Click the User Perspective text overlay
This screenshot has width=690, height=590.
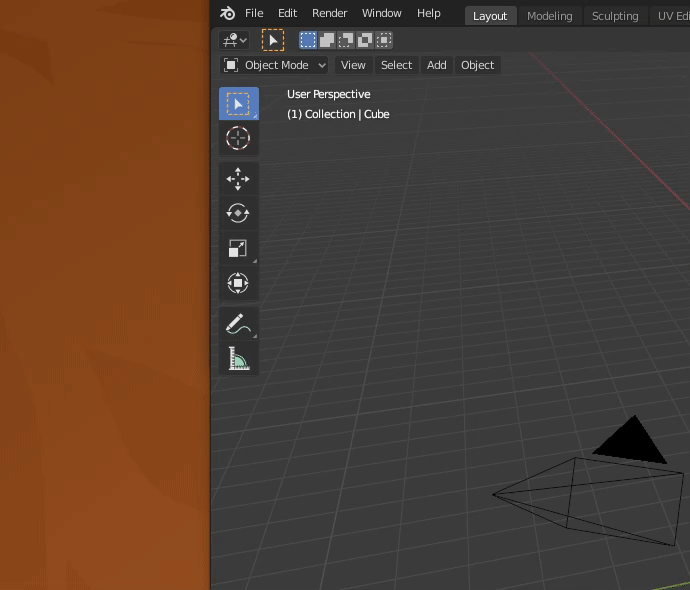pos(329,94)
